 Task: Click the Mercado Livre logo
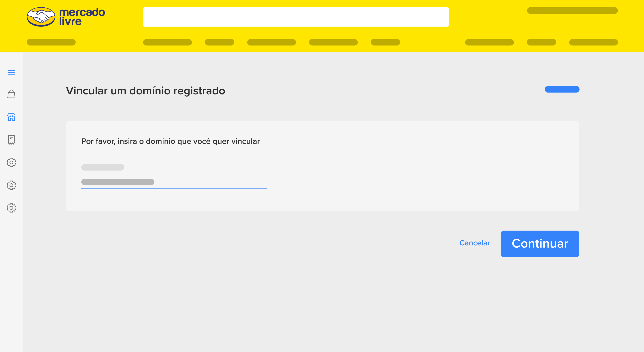(x=66, y=17)
